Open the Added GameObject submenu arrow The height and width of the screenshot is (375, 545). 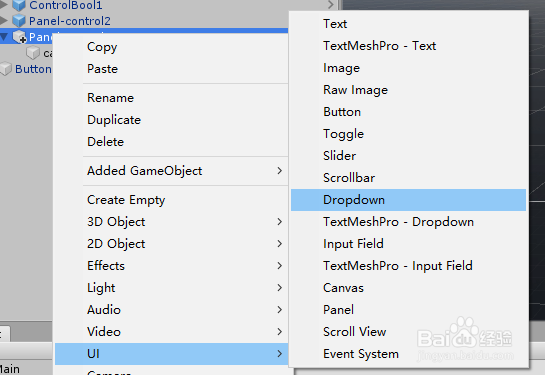[x=279, y=171]
